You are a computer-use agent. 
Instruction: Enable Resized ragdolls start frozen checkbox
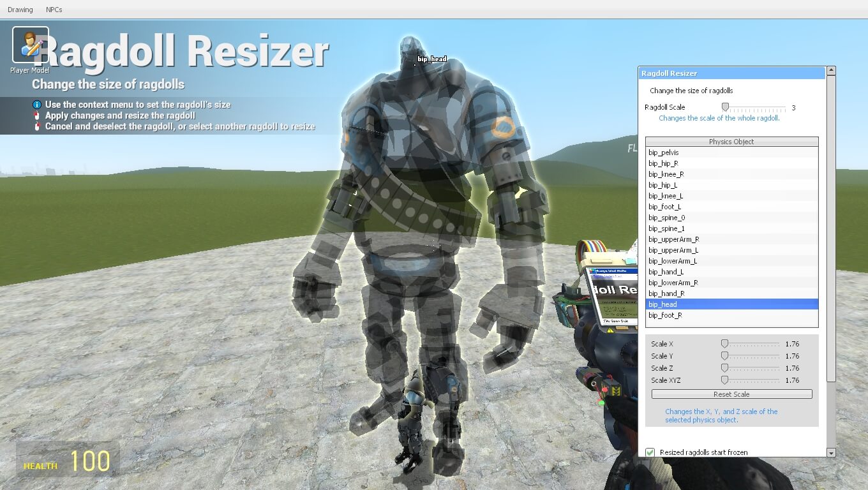(650, 452)
